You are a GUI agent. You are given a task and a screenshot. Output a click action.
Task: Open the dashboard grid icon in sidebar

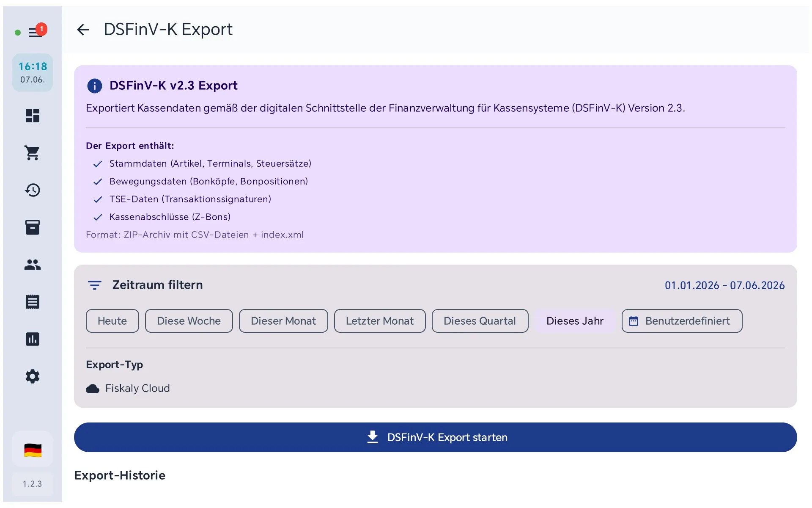click(x=33, y=116)
